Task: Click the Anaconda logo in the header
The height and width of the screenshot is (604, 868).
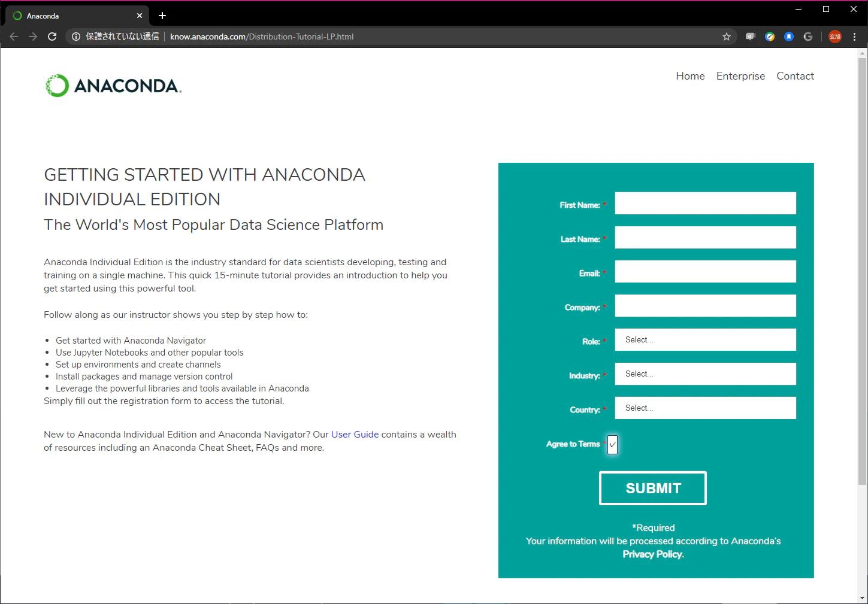Action: pyautogui.click(x=113, y=86)
